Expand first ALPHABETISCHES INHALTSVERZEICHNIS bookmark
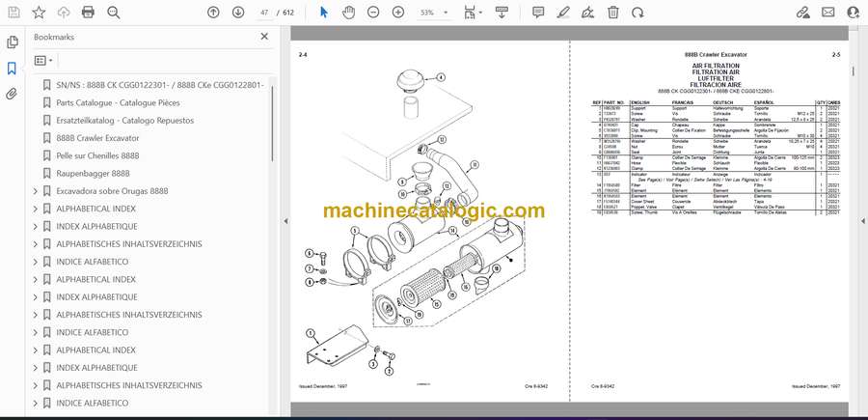Viewport: 868px width, 420px height. (x=36, y=244)
